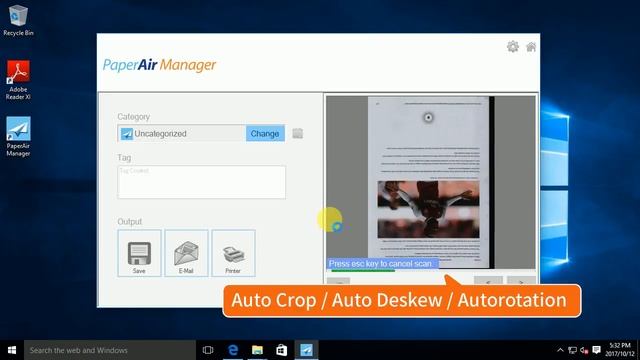Launch Microsoft Edge from the taskbar

[233, 350]
